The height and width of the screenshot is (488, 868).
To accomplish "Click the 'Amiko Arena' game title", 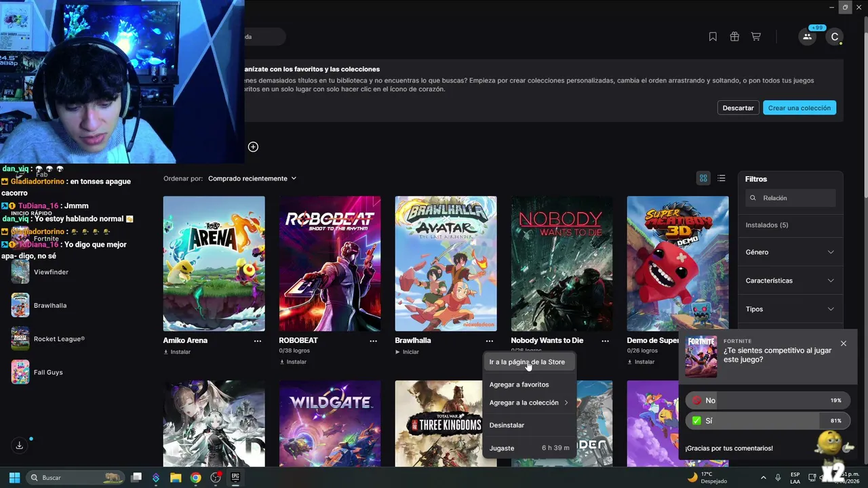I will (185, 340).
